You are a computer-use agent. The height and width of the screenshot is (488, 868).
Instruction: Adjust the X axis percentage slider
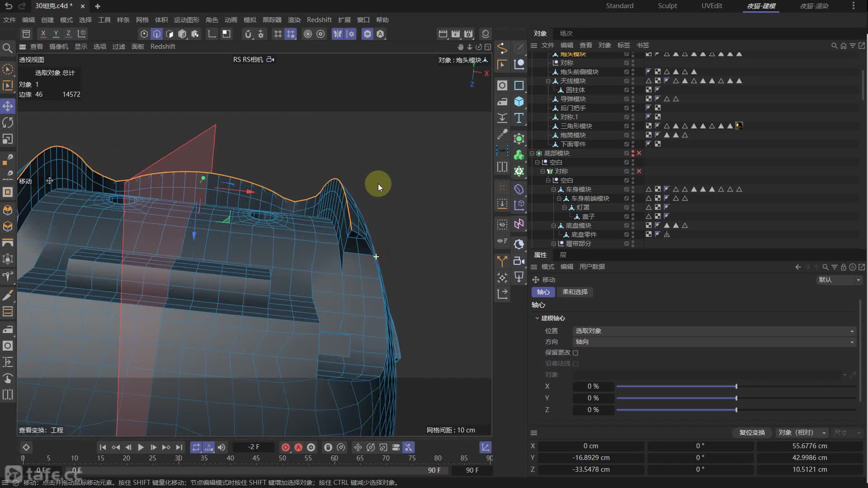[736, 387]
